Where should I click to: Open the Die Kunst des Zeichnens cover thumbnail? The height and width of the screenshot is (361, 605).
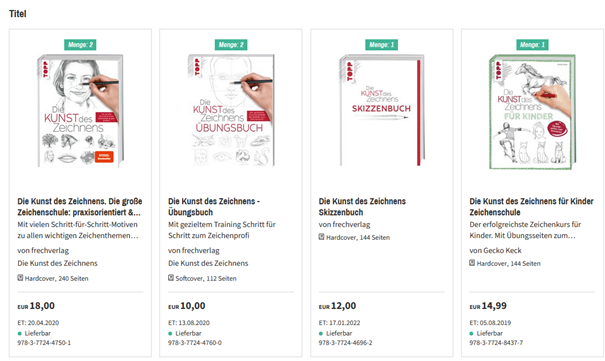click(x=80, y=111)
